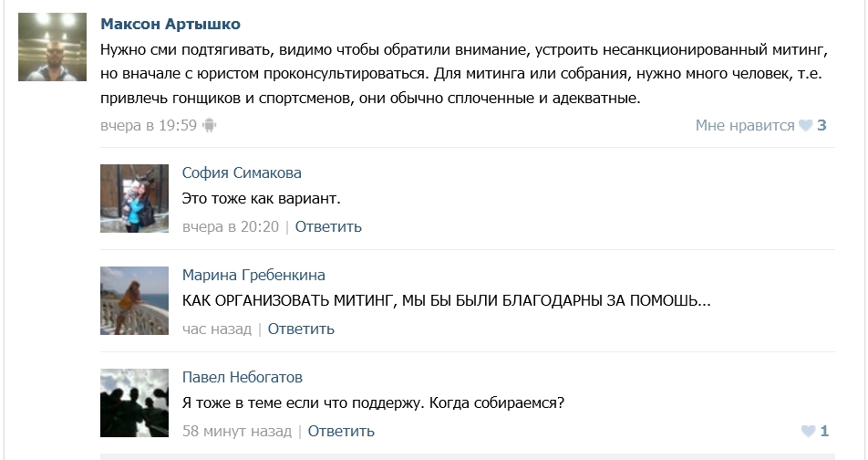Click the Android device icon beside the 19:59 timestamp
The height and width of the screenshot is (460, 868).
[210, 125]
